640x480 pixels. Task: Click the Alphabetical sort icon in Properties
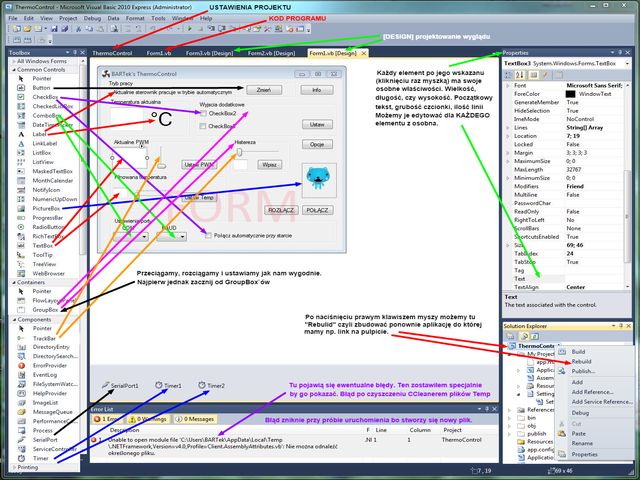coord(519,75)
